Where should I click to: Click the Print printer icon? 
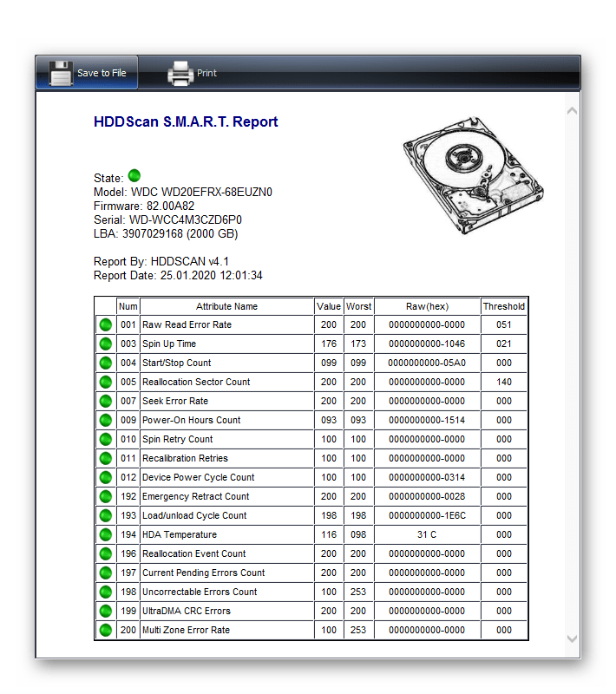click(x=180, y=73)
